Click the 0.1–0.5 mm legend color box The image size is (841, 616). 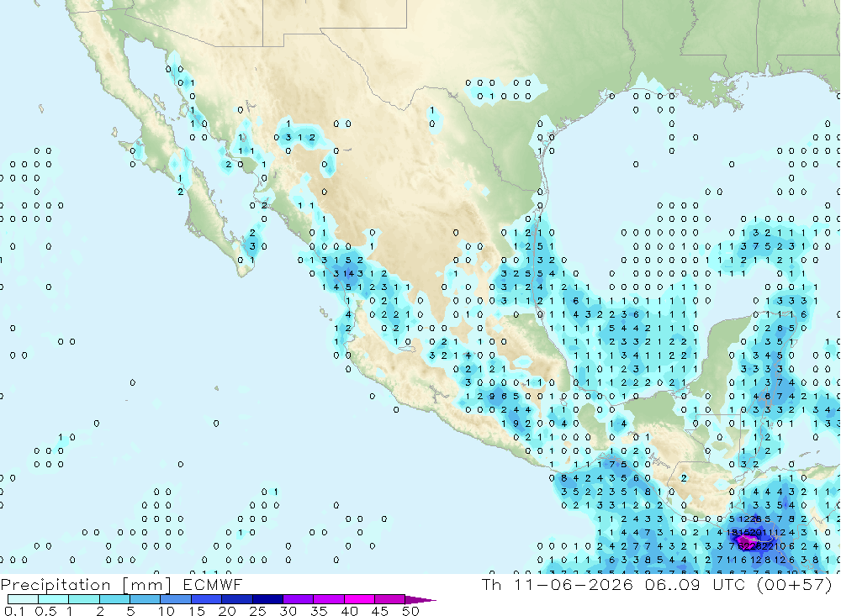(23, 599)
